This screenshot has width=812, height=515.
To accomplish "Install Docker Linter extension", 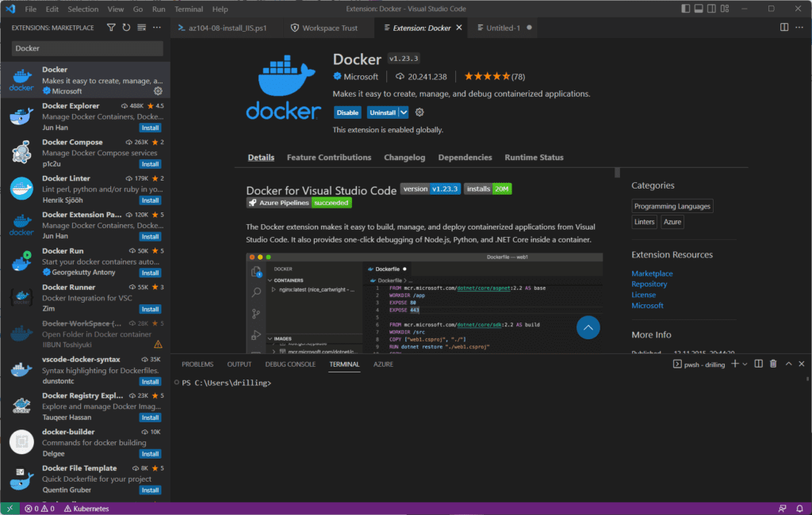I will 150,200.
